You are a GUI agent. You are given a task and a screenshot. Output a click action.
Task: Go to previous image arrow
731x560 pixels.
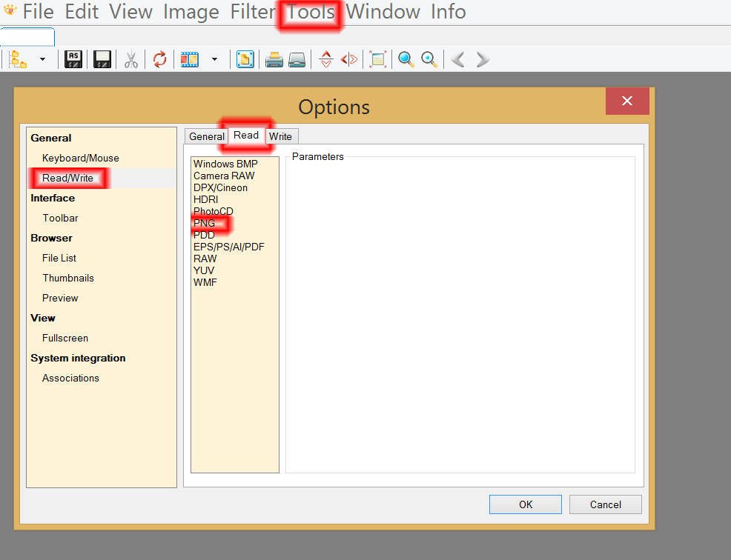coord(458,60)
